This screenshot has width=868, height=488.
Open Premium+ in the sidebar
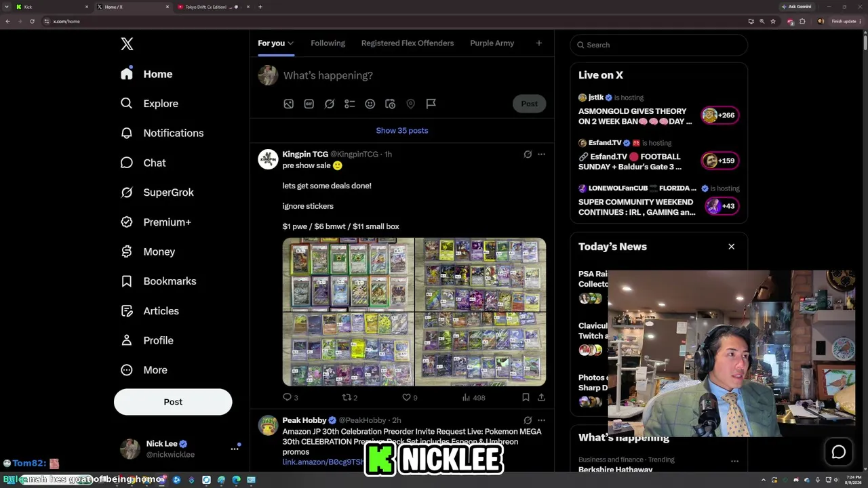point(156,222)
